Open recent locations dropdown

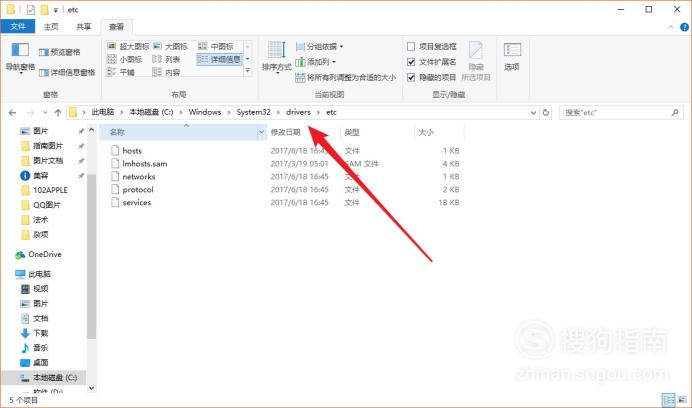(45, 113)
